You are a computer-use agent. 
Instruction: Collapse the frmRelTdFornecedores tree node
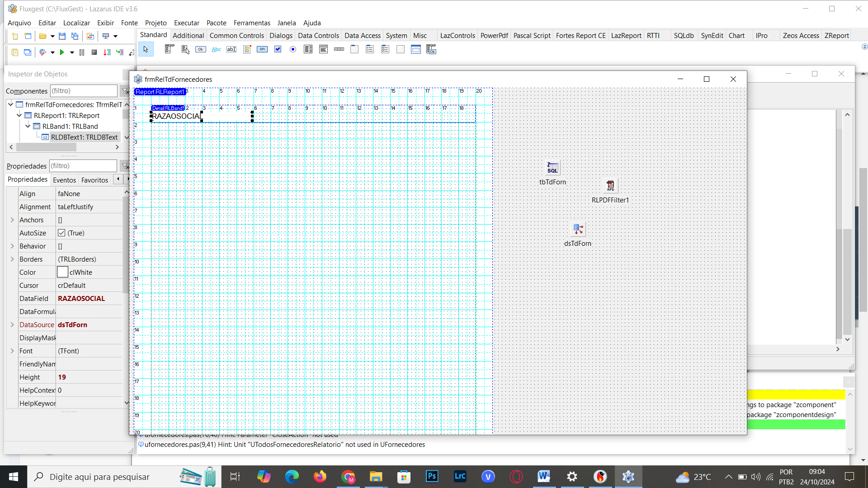11,104
